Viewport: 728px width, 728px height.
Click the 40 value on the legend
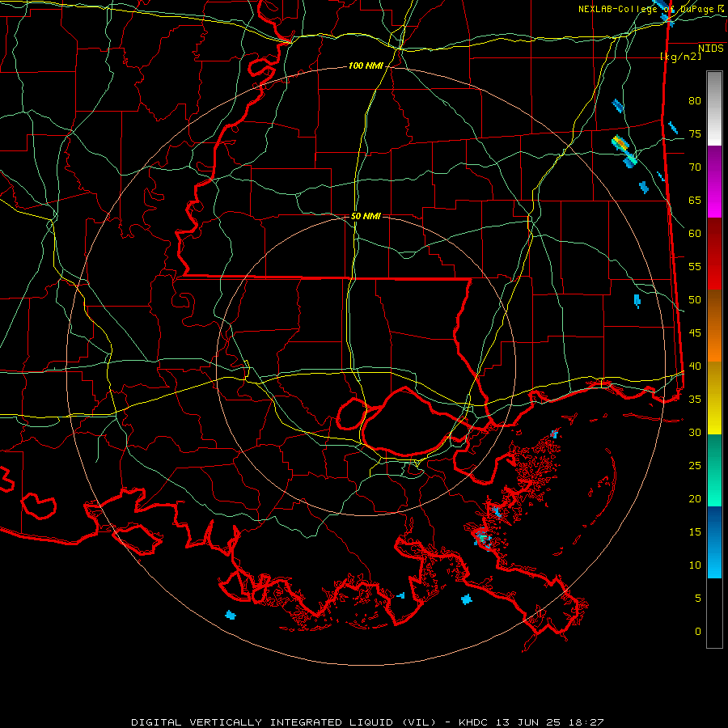pyautogui.click(x=695, y=366)
